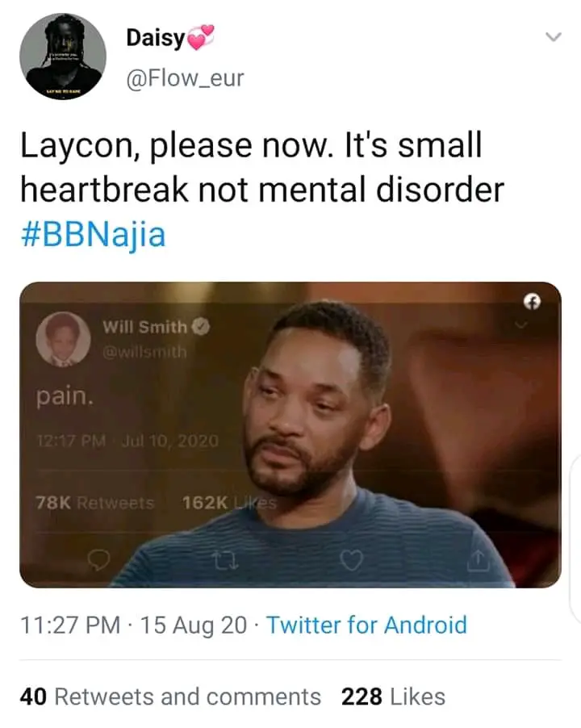
Task: Tap the verified badge beside Will Smith
Action: click(201, 326)
